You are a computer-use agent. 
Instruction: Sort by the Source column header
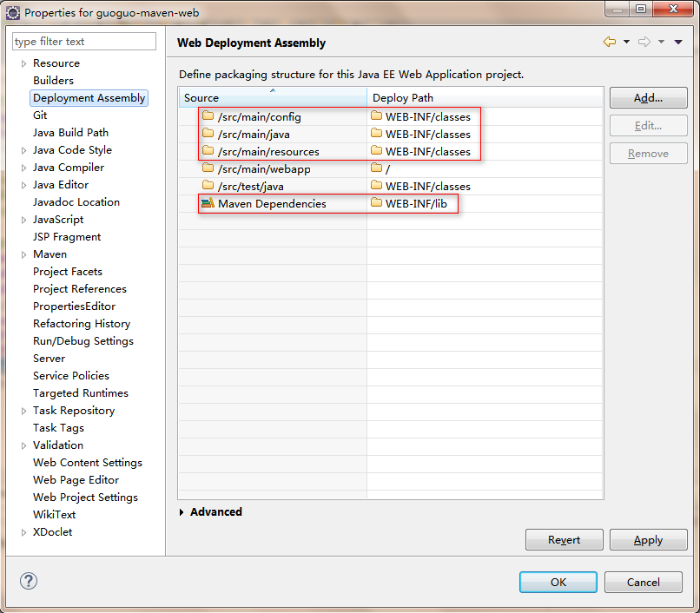[x=273, y=97]
